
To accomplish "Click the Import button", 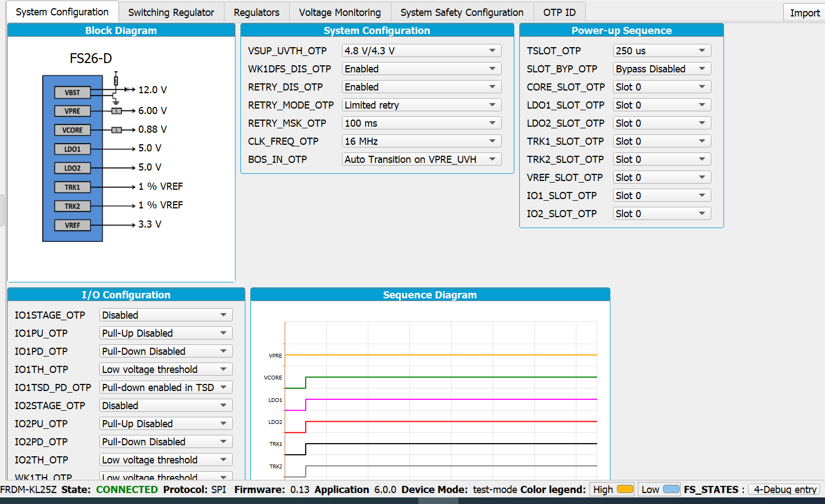I will 804,12.
